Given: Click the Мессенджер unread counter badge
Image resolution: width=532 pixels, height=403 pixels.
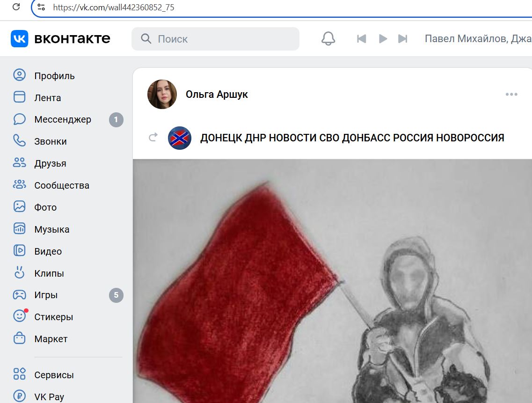Looking at the screenshot, I should (x=116, y=119).
